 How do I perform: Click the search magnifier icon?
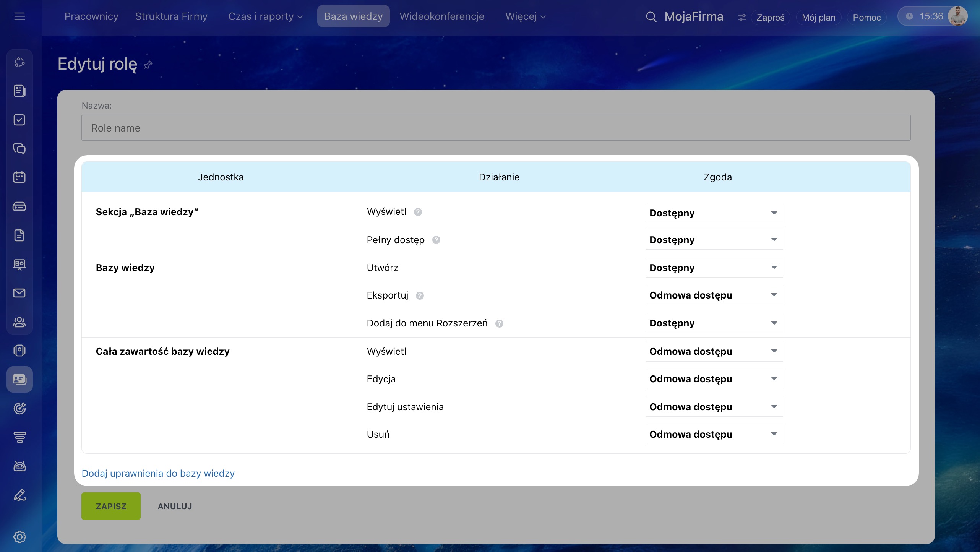pos(651,17)
